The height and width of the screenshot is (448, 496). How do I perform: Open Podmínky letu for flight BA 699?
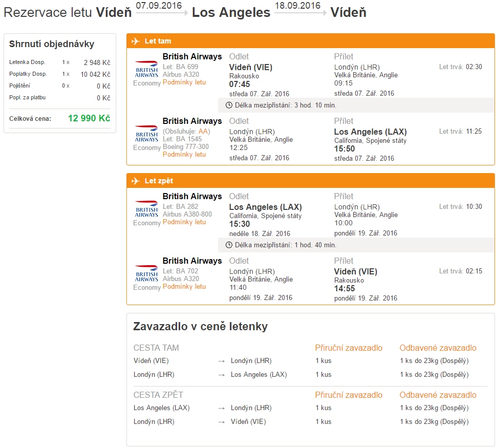point(184,82)
